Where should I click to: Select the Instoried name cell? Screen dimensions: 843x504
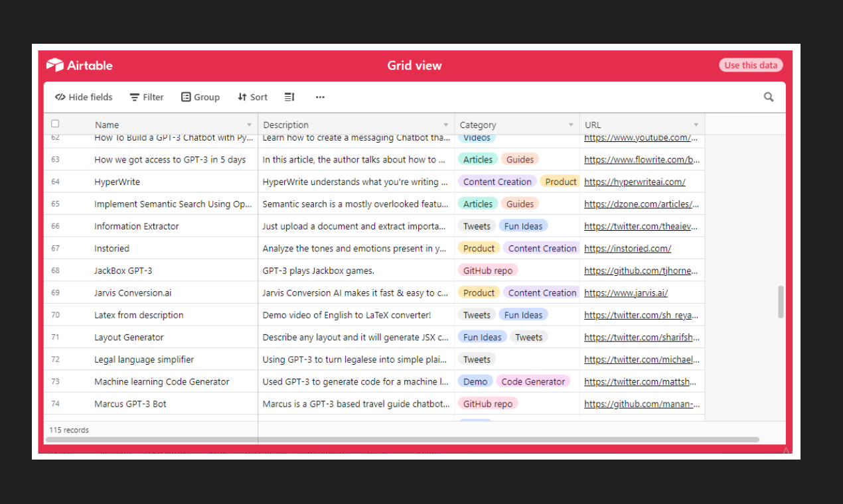coord(173,248)
